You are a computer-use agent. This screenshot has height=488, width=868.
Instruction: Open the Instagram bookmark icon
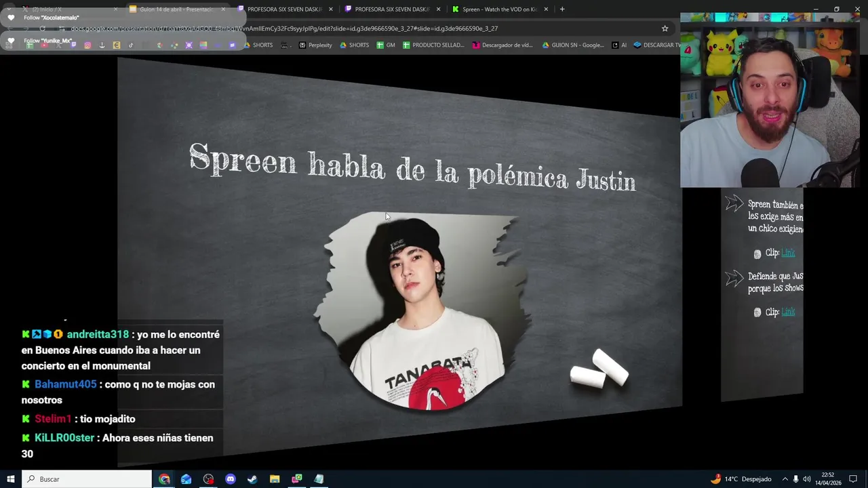87,45
